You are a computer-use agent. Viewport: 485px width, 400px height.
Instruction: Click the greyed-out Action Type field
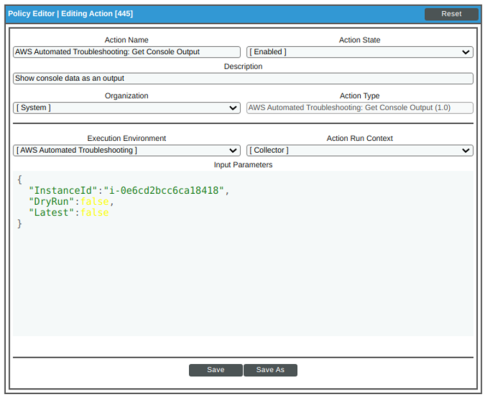[360, 108]
